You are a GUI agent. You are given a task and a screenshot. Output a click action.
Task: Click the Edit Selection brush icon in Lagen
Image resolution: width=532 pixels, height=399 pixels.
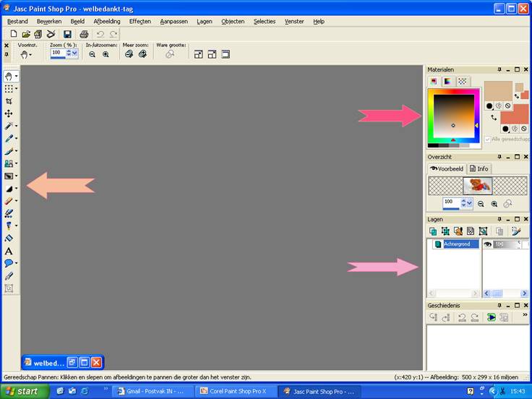[x=516, y=231]
